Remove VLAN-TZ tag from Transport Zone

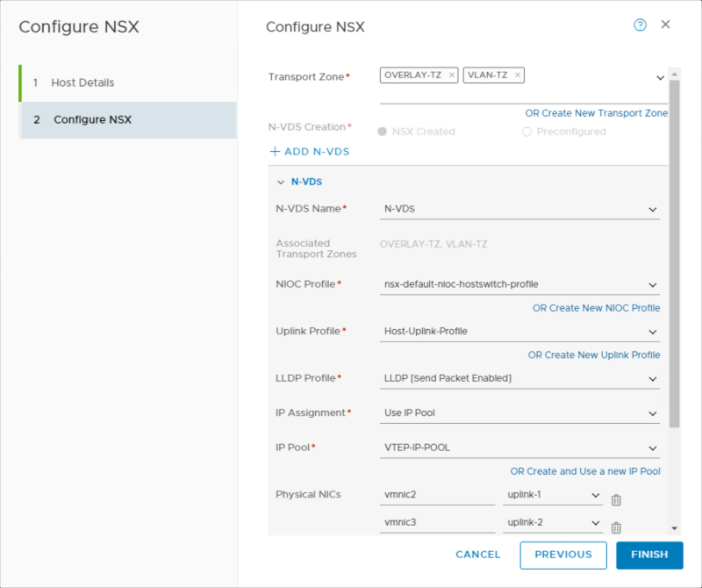pyautogui.click(x=518, y=75)
